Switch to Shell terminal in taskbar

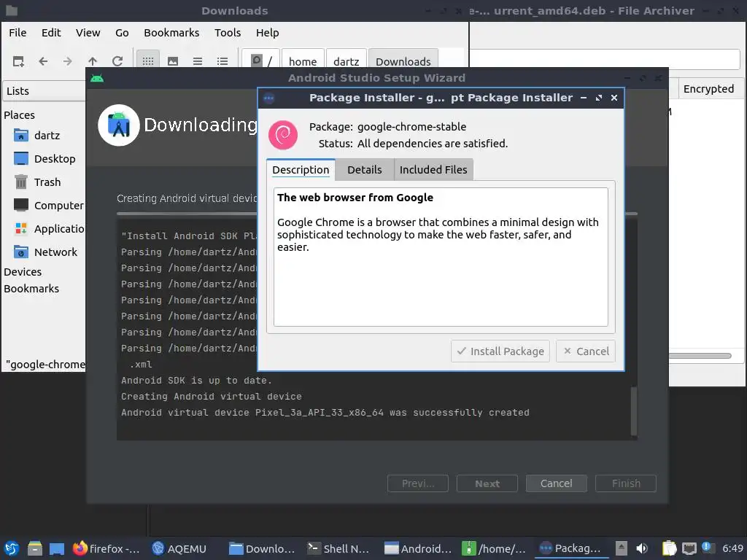[x=338, y=548]
